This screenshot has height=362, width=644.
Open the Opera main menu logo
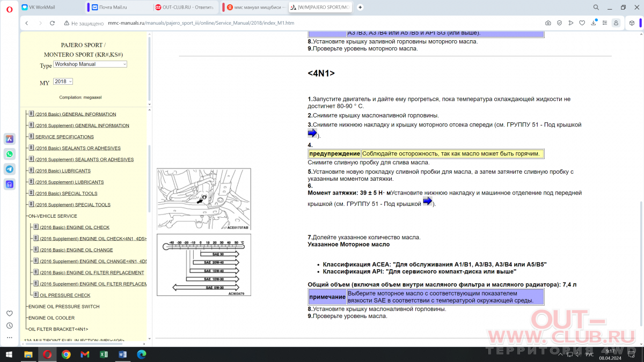point(10,9)
